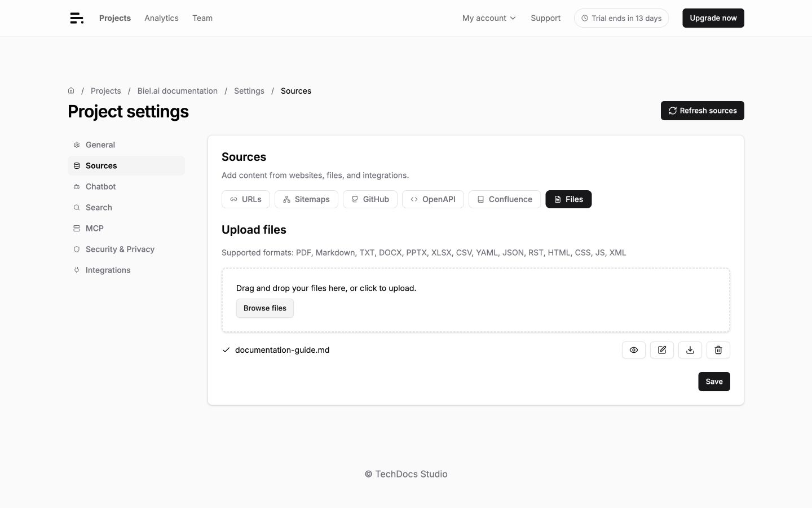Open Chatbot settings
The width and height of the screenshot is (812, 508).
click(126, 186)
